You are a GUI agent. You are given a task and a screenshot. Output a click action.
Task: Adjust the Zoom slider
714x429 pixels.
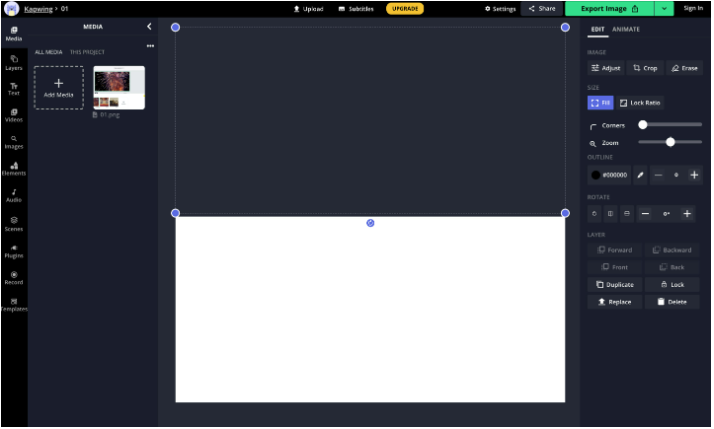(670, 143)
